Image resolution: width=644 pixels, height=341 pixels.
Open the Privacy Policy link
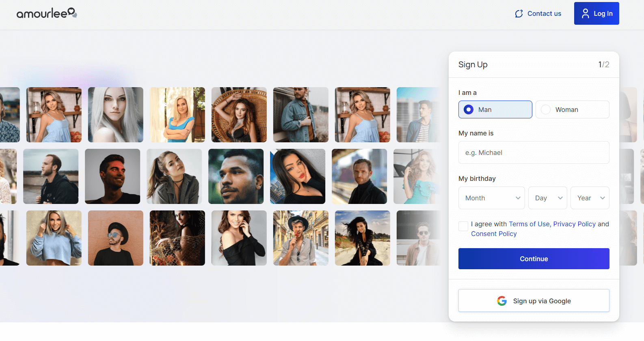click(574, 224)
